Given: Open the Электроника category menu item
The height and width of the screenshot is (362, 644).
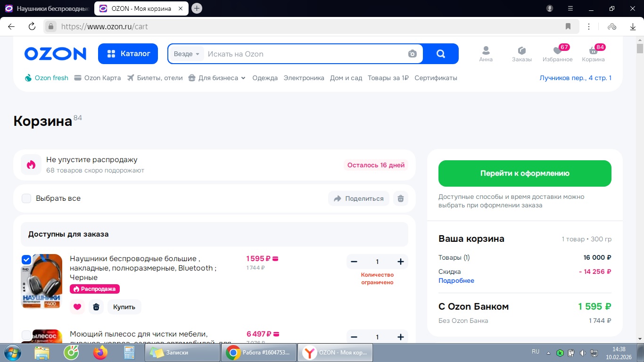Looking at the screenshot, I should (304, 78).
